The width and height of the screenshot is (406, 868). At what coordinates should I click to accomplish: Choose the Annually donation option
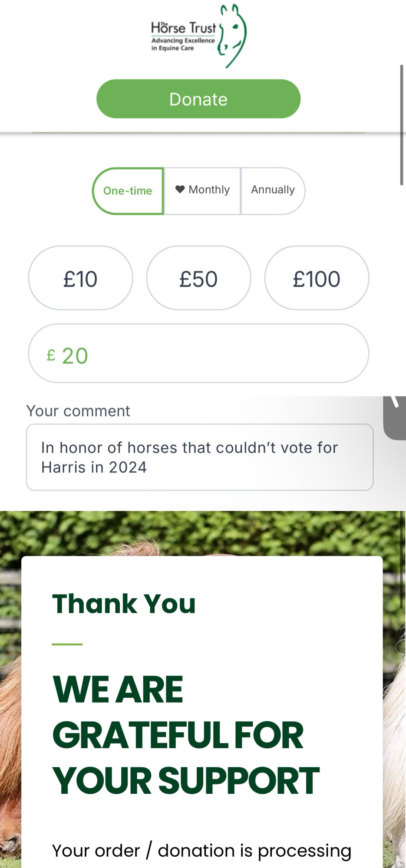pos(273,190)
